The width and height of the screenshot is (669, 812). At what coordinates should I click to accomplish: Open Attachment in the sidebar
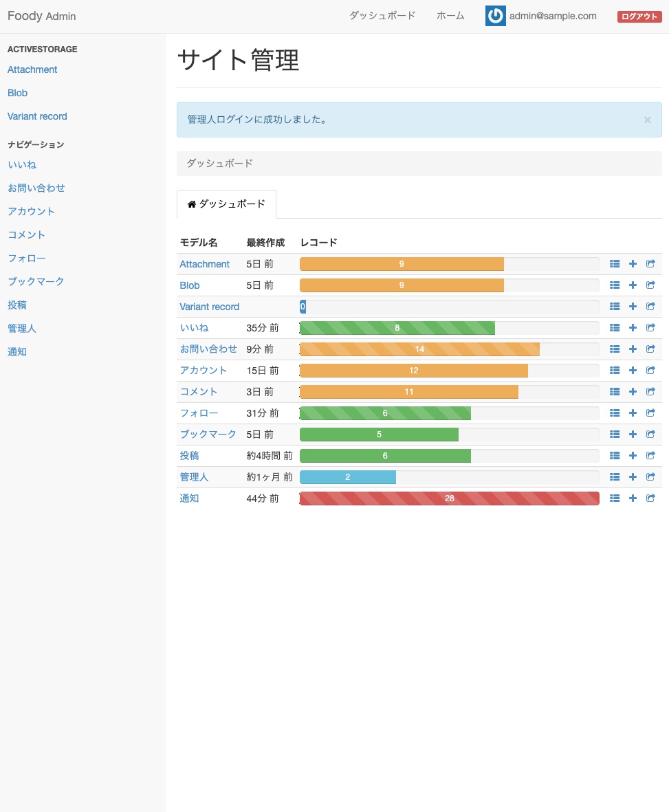pos(32,69)
